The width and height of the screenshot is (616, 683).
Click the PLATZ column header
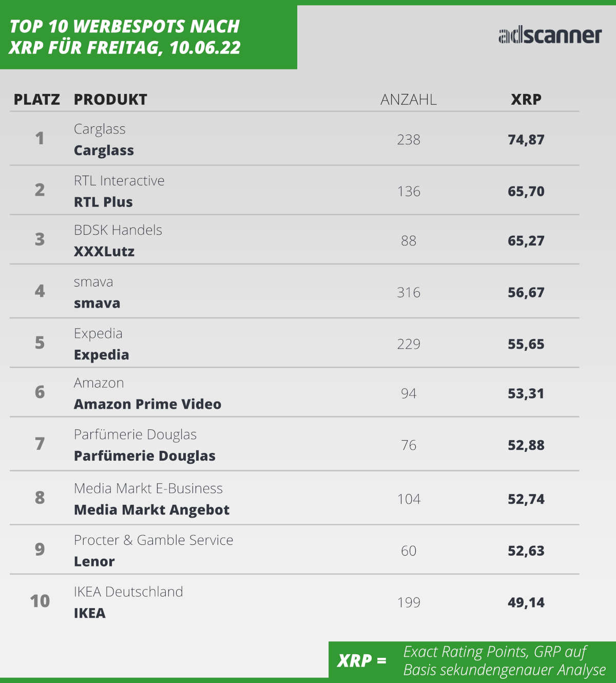36,100
